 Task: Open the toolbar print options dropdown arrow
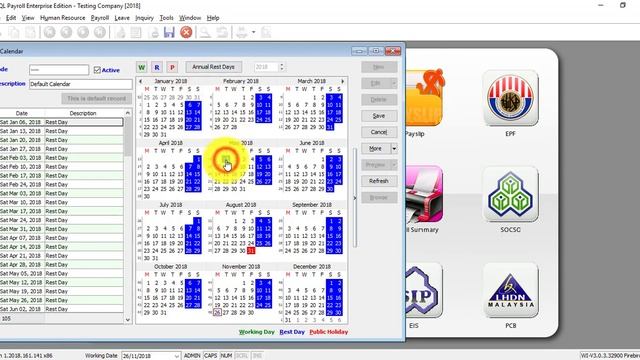point(253,32)
